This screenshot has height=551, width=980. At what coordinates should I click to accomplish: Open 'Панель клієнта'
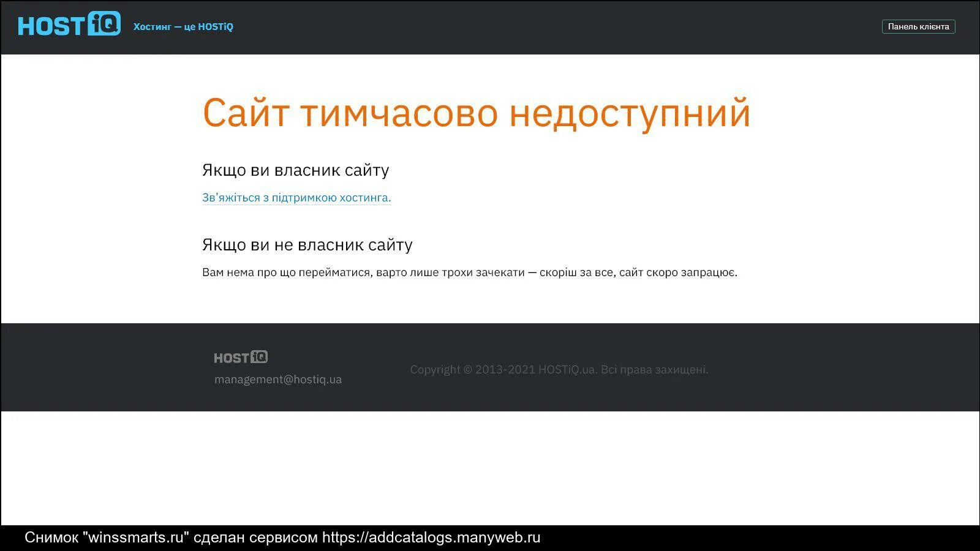coord(918,26)
